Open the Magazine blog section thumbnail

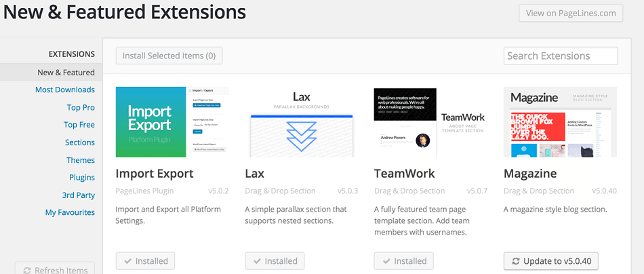pyautogui.click(x=560, y=122)
